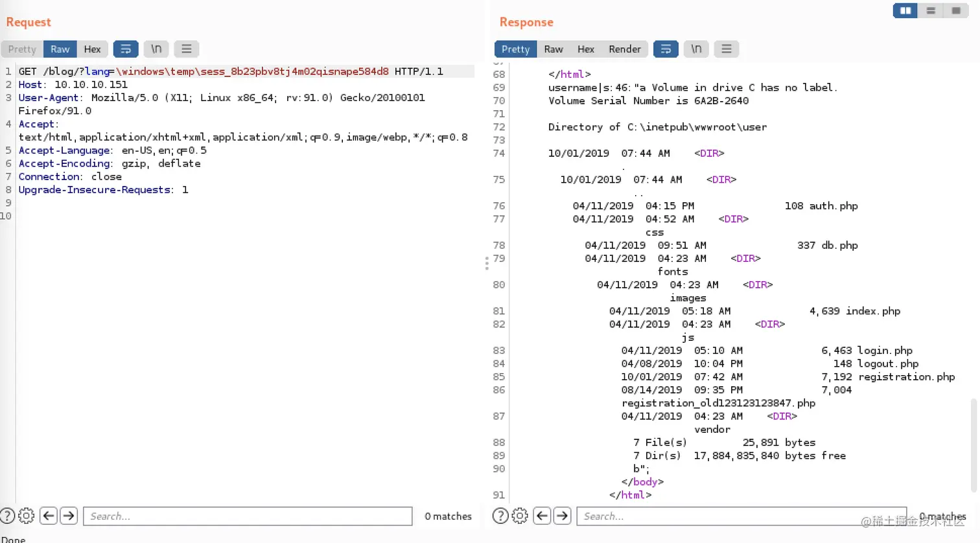Focus the Response search input field
980x543 pixels.
tap(741, 516)
